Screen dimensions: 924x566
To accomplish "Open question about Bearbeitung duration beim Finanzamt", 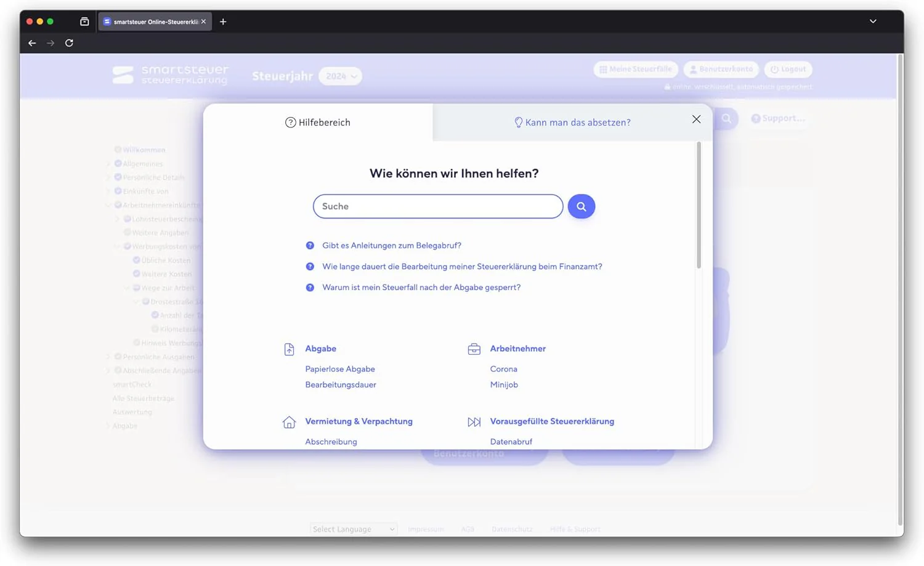I will click(462, 267).
